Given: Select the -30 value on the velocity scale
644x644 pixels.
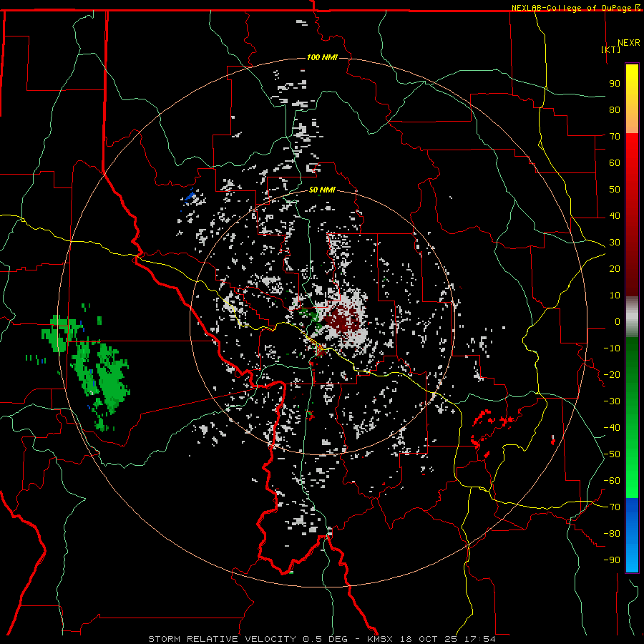Looking at the screenshot, I should click(x=612, y=401).
